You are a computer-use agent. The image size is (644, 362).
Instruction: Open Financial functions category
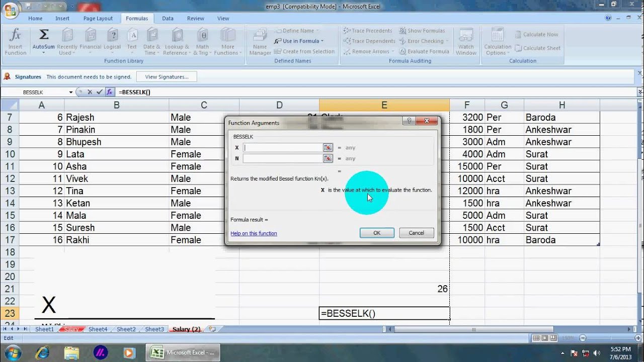pos(91,42)
